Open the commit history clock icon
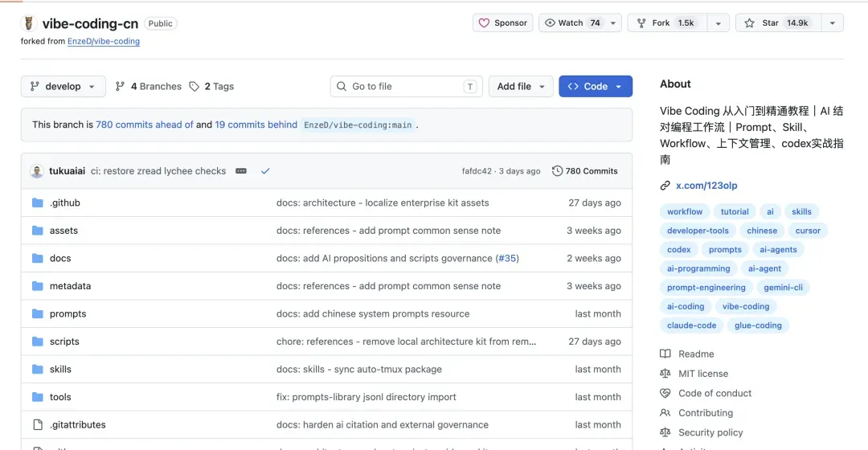The image size is (868, 450). (557, 171)
